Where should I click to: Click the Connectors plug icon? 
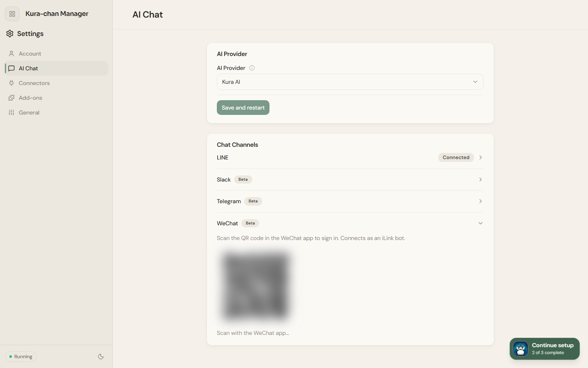(x=11, y=83)
